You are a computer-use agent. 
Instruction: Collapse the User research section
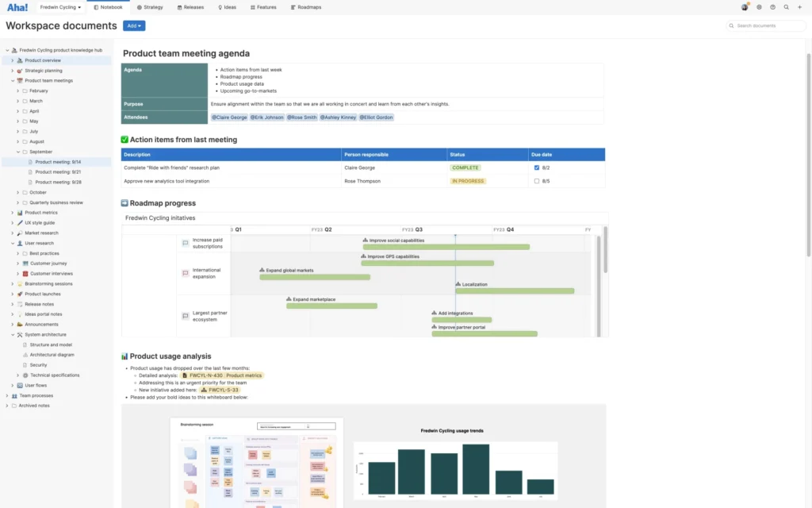click(x=13, y=243)
